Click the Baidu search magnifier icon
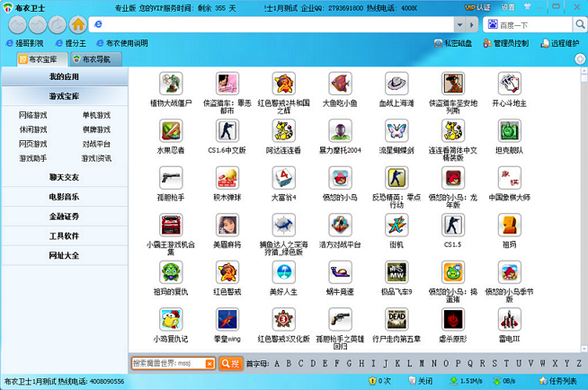588x390 pixels. (580, 25)
